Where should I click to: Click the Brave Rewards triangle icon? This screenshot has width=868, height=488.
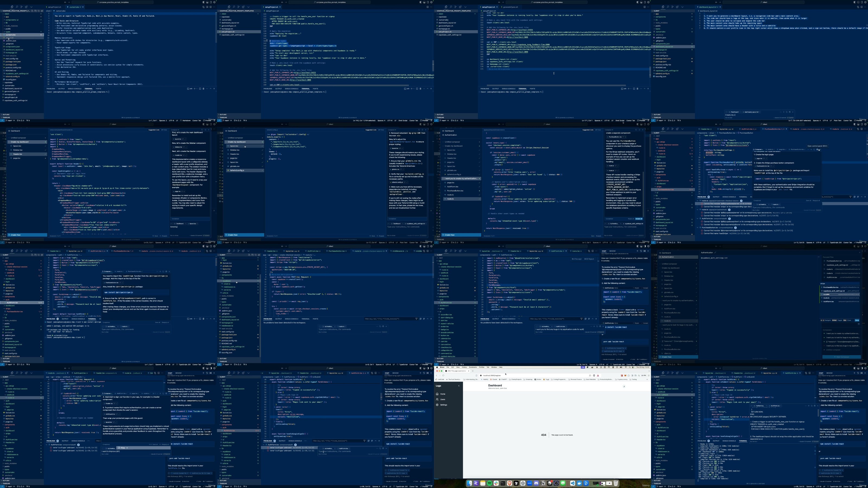point(598,375)
